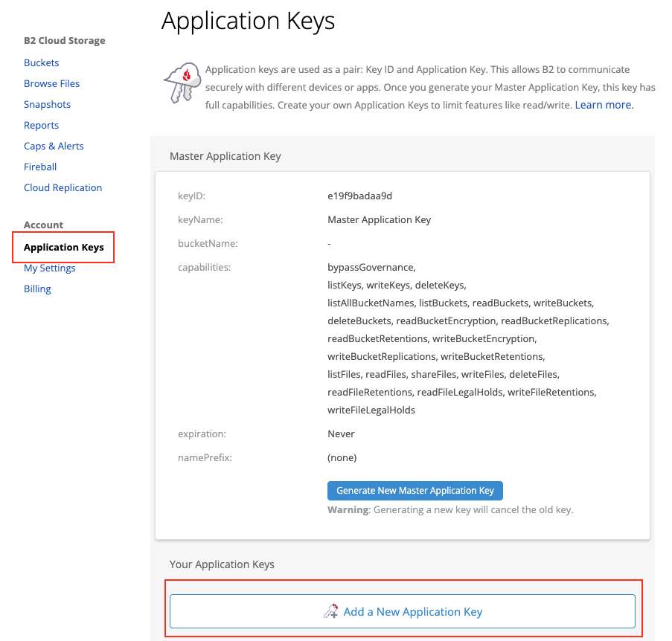Click the keyID value e19f9badaa9d
The height and width of the screenshot is (641, 672).
pyautogui.click(x=359, y=196)
